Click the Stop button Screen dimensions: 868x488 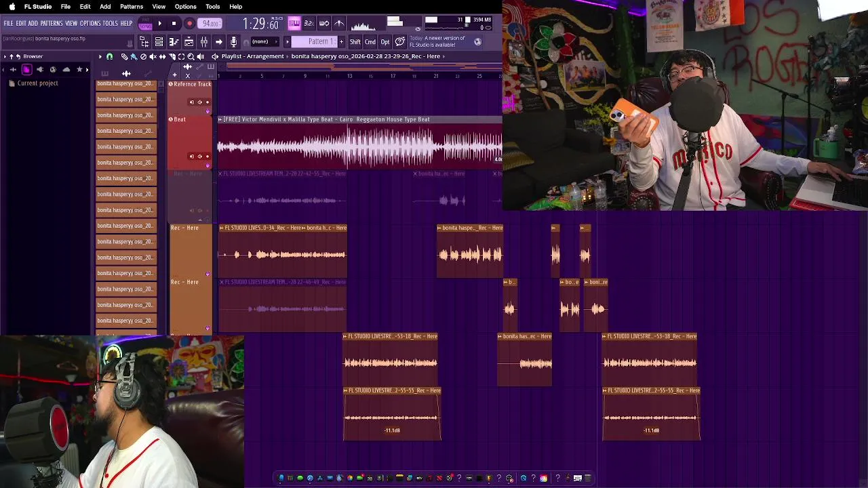(x=174, y=23)
